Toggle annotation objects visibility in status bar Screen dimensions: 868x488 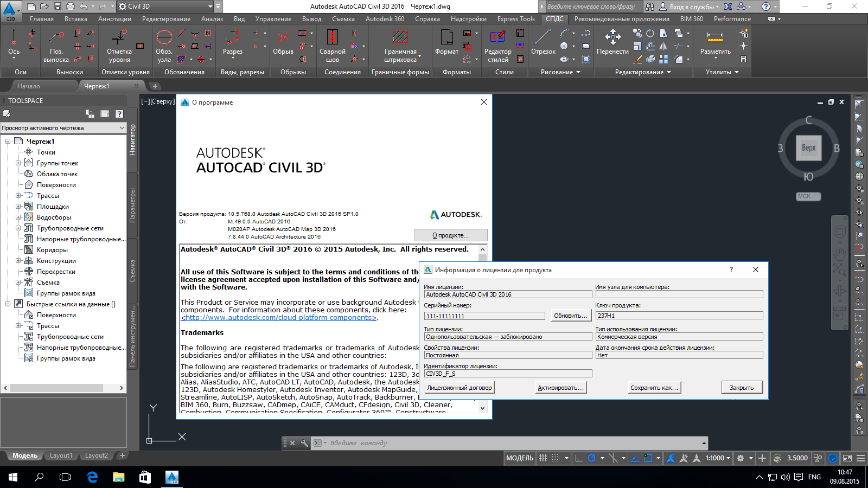tap(671, 458)
